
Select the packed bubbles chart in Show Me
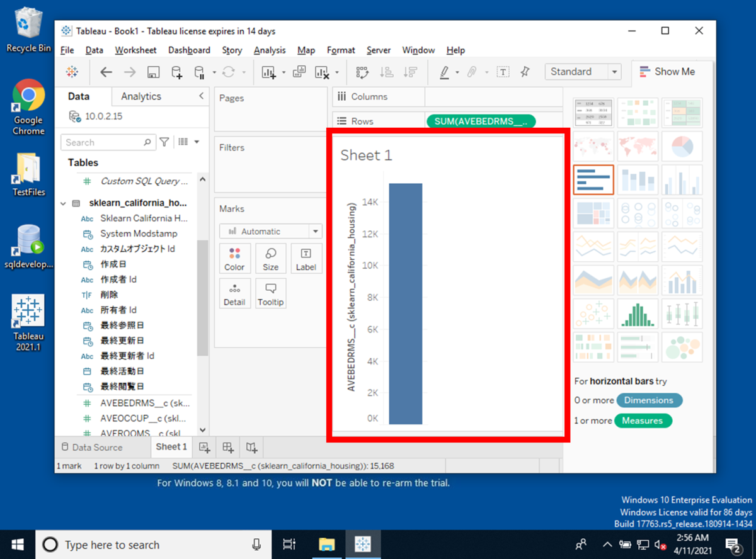point(682,347)
